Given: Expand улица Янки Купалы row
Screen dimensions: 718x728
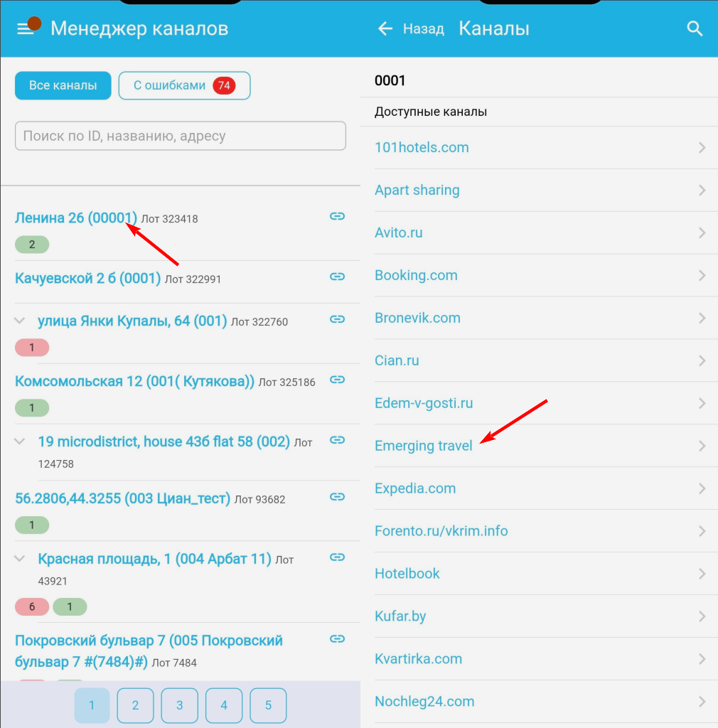Looking at the screenshot, I should click(19, 321).
